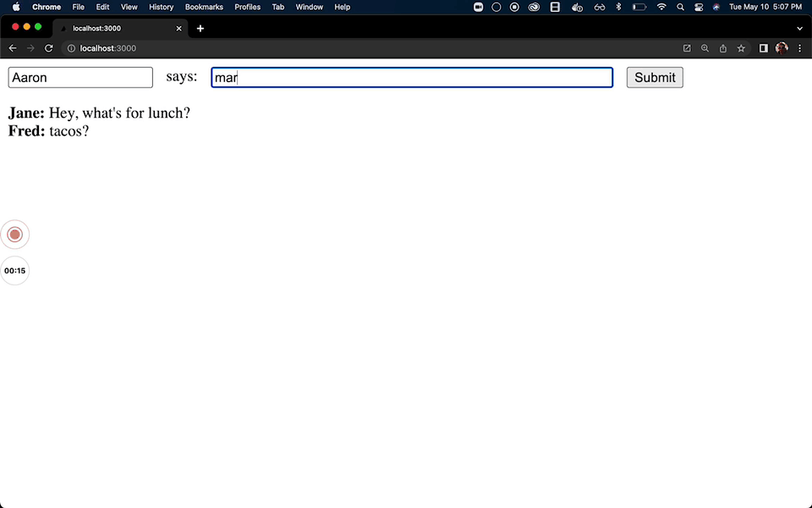Click the Aaron name field
The width and height of the screenshot is (812, 508).
point(80,78)
